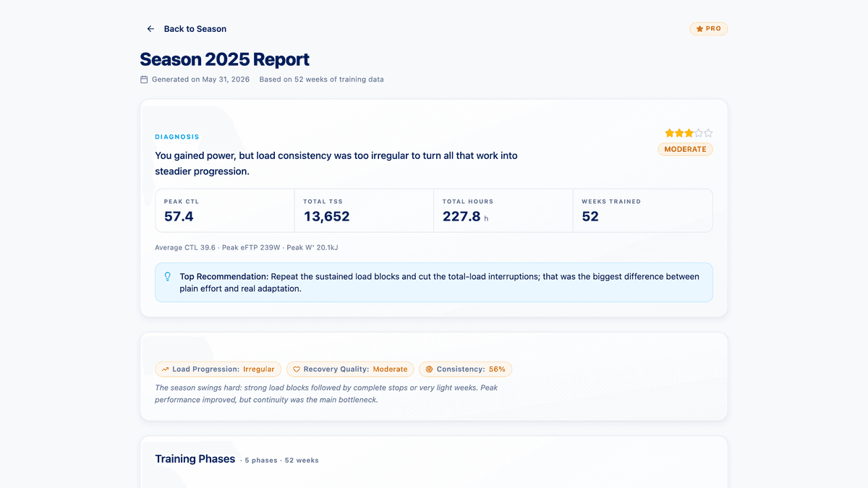This screenshot has width=868, height=488.
Task: Click the Training Phases heading
Action: coord(195,459)
